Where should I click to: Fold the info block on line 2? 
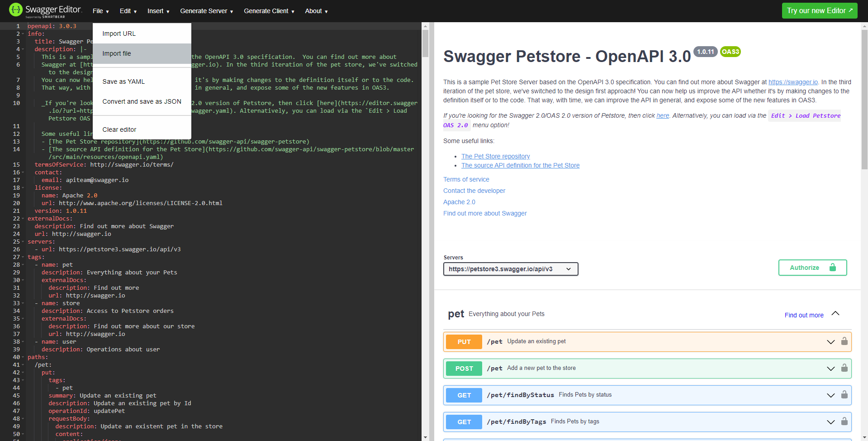point(23,34)
